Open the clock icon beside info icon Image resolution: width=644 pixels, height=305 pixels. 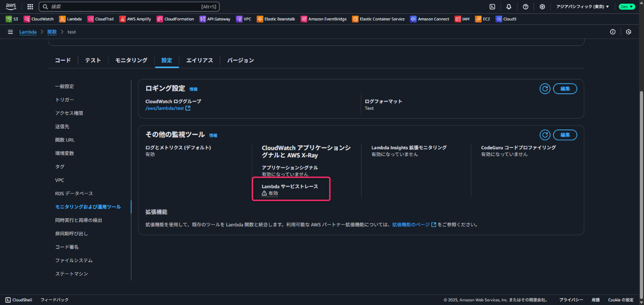[x=629, y=32]
